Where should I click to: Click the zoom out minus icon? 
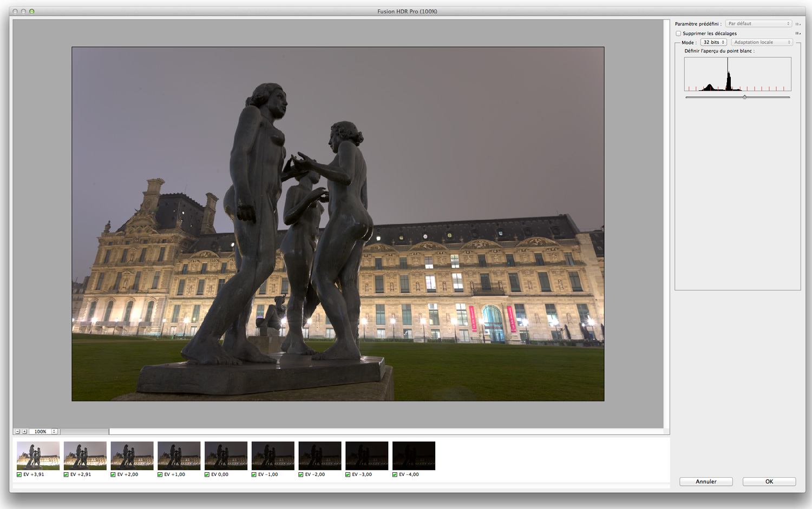point(17,432)
